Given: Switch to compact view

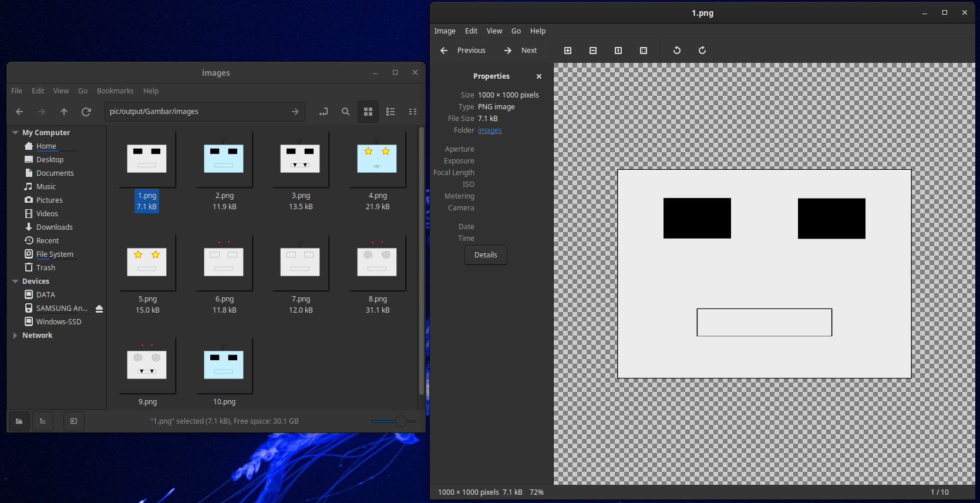Looking at the screenshot, I should click(x=413, y=112).
